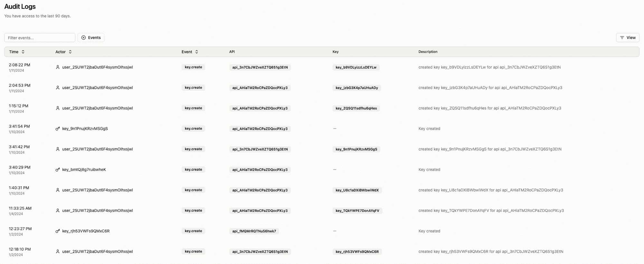Click key.create badge in 1:15:12 PM row
The width and height of the screenshot is (644, 264).
click(x=193, y=108)
